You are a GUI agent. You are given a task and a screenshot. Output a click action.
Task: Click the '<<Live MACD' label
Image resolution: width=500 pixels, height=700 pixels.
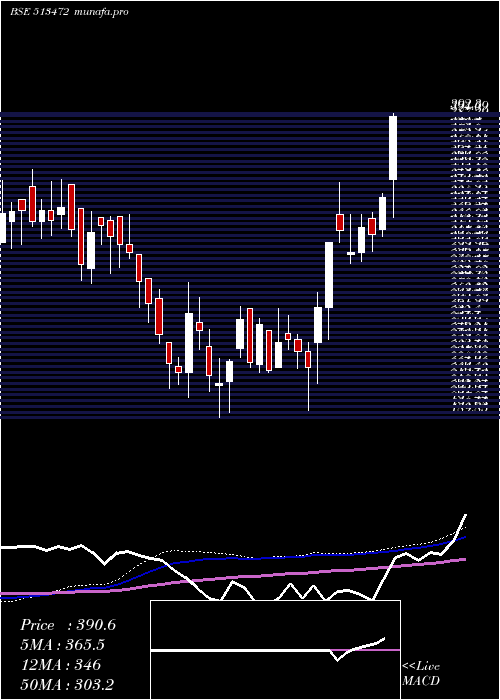421,674
